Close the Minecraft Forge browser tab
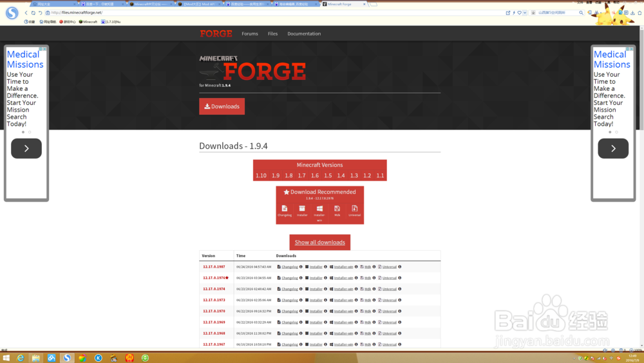 [x=364, y=4]
